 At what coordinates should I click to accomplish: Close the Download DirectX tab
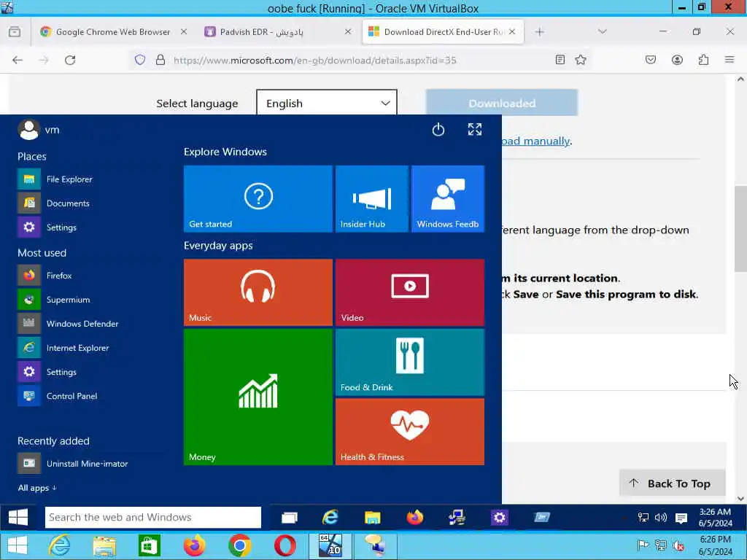(x=512, y=31)
